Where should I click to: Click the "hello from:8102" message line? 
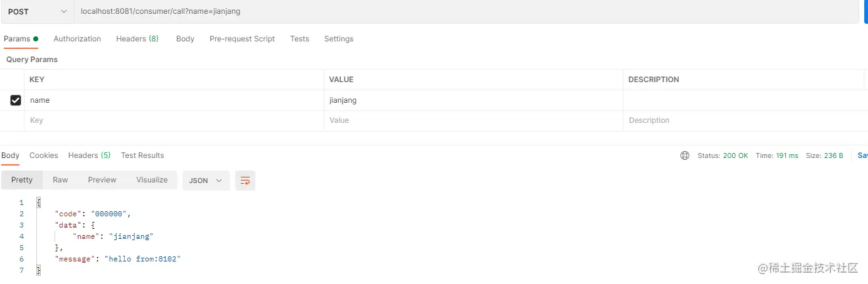click(118, 259)
